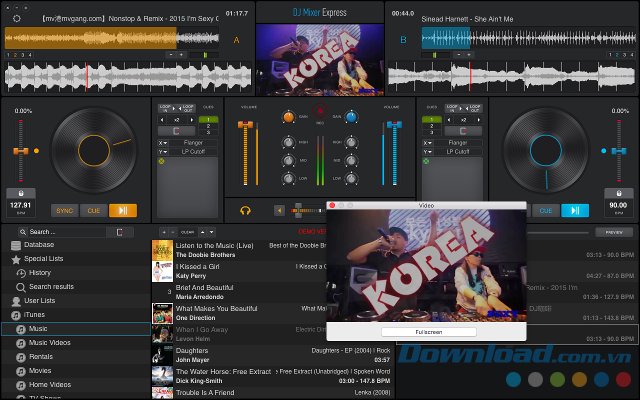The image size is (640, 400).
Task: Open the Database section icon
Action: tap(16, 244)
